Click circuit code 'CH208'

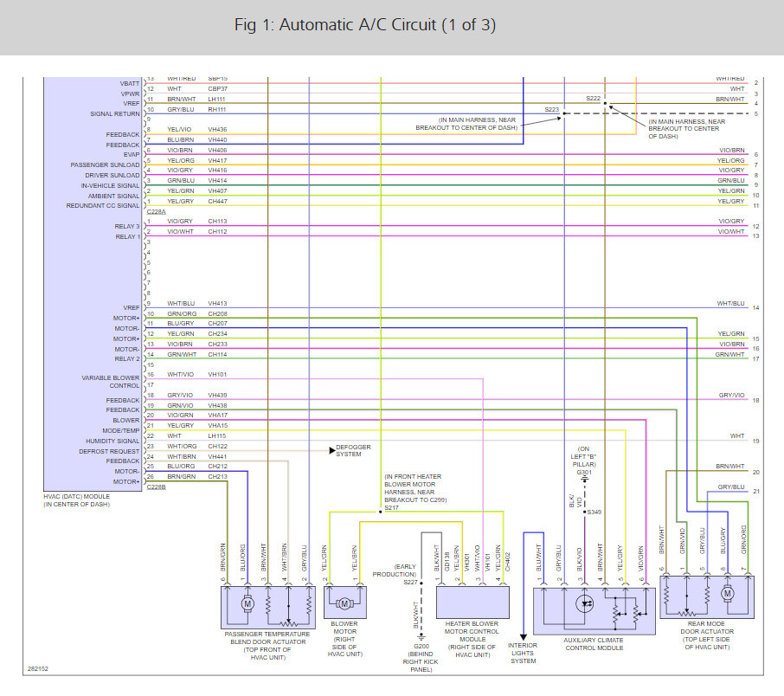(217, 313)
